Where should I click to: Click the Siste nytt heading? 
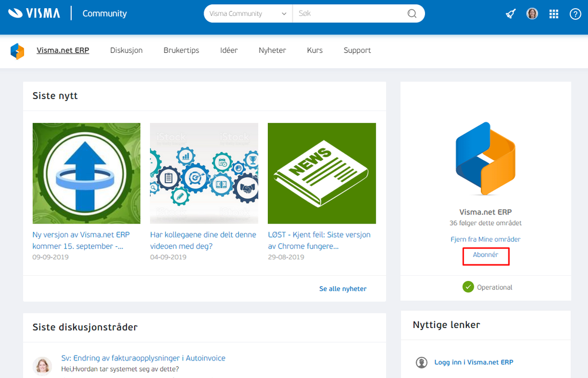(55, 96)
